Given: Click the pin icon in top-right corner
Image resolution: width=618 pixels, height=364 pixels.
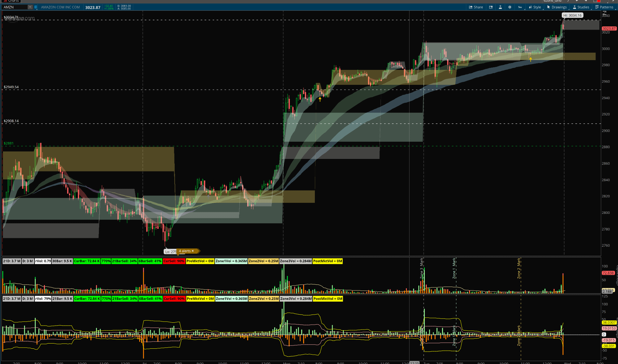Looking at the screenshot, I should coord(613,1).
